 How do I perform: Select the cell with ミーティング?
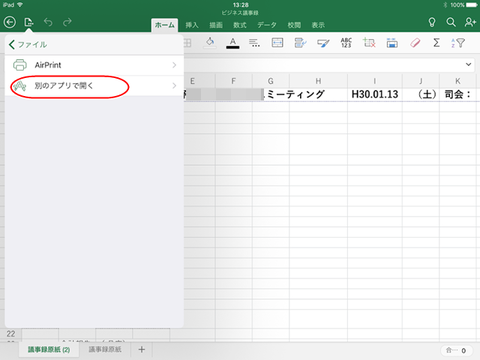click(x=295, y=94)
